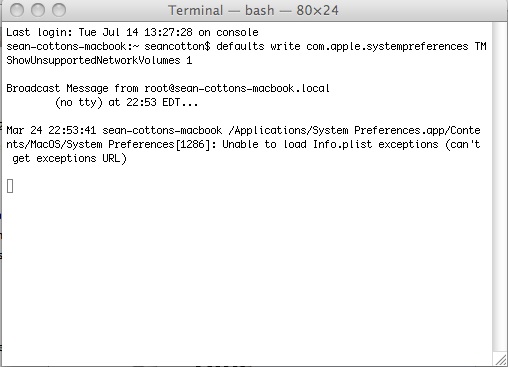Click the resize grip in the window corner
The height and width of the screenshot is (367, 508).
point(500,359)
